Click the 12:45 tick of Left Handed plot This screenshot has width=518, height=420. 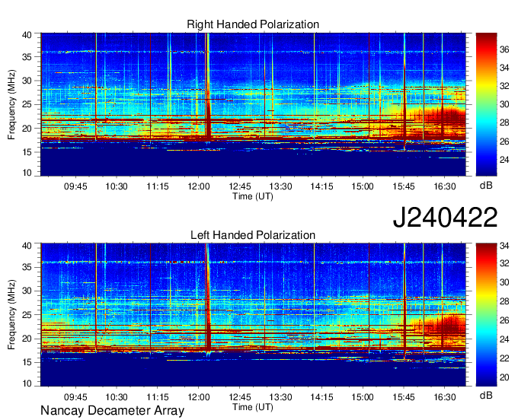pos(240,397)
